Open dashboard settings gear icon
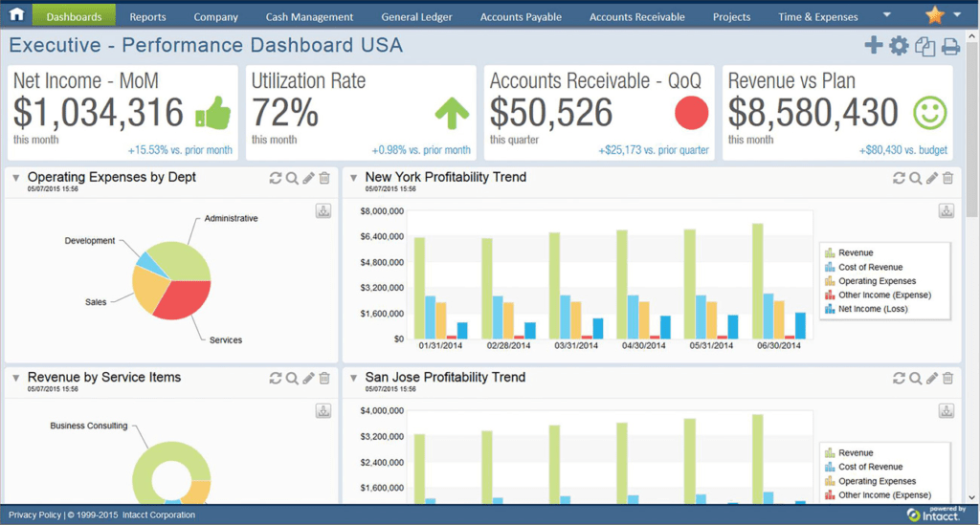Screen dimensions: 980x525 pyautogui.click(x=899, y=46)
